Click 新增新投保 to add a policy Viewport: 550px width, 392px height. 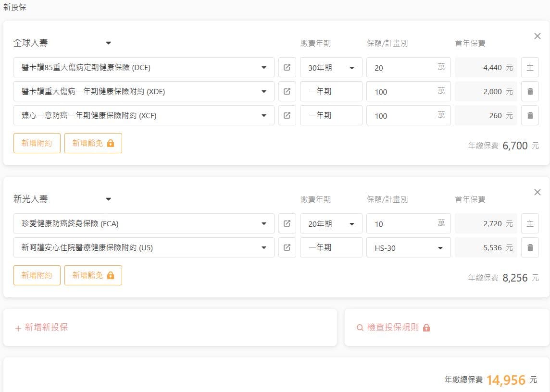tap(42, 328)
